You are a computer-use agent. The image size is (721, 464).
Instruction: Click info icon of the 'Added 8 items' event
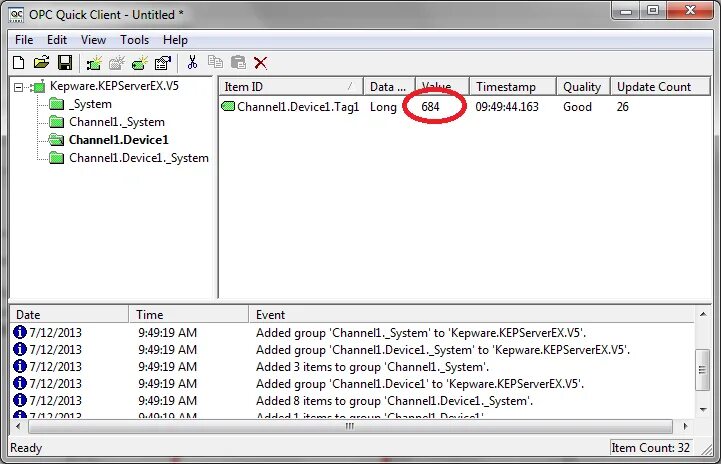pos(20,400)
